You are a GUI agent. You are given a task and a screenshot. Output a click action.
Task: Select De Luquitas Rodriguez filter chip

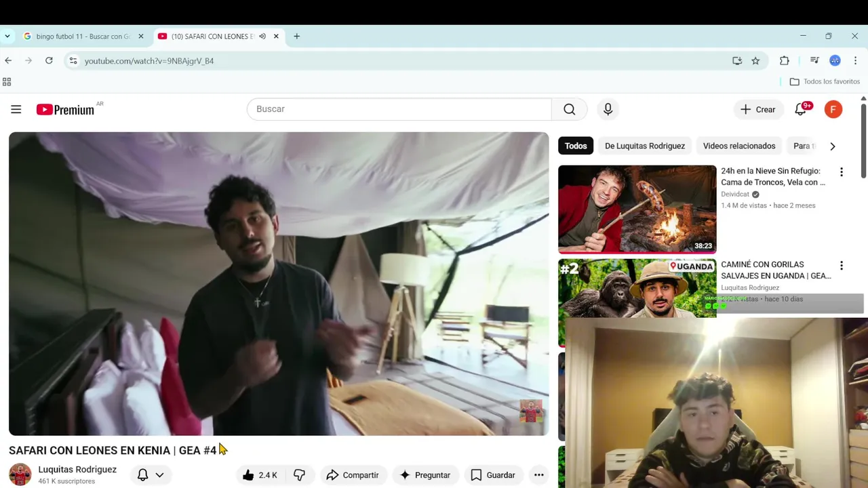[x=645, y=146]
